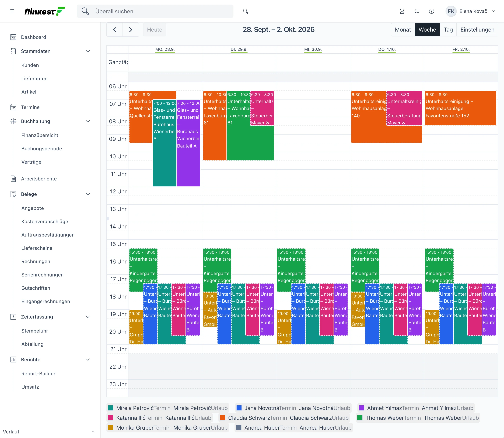Click the Heute button
The height and width of the screenshot is (438, 504).
pyautogui.click(x=155, y=30)
